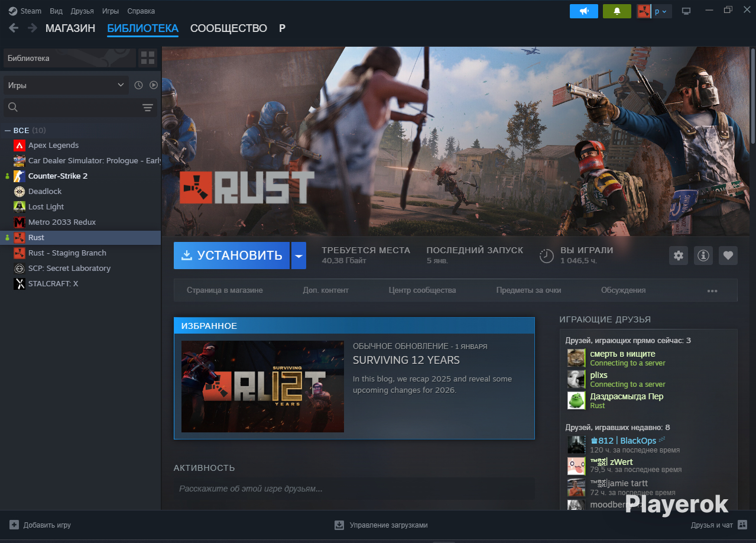Open Центр сообщества link

tap(422, 290)
